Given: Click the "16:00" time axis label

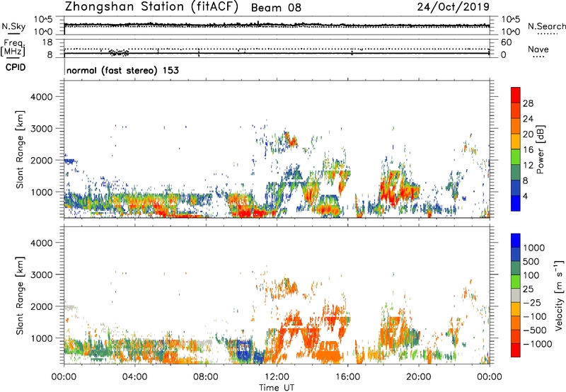Looking at the screenshot, I should [348, 377].
